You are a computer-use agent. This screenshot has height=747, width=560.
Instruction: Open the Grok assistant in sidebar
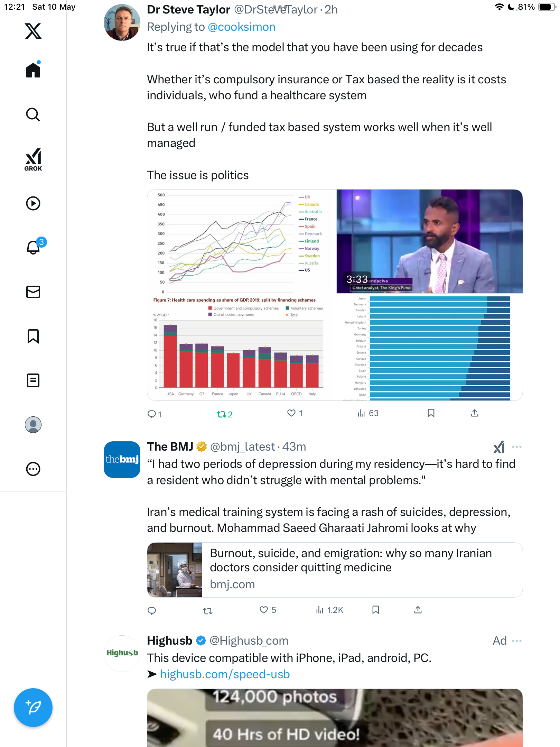pos(33,159)
